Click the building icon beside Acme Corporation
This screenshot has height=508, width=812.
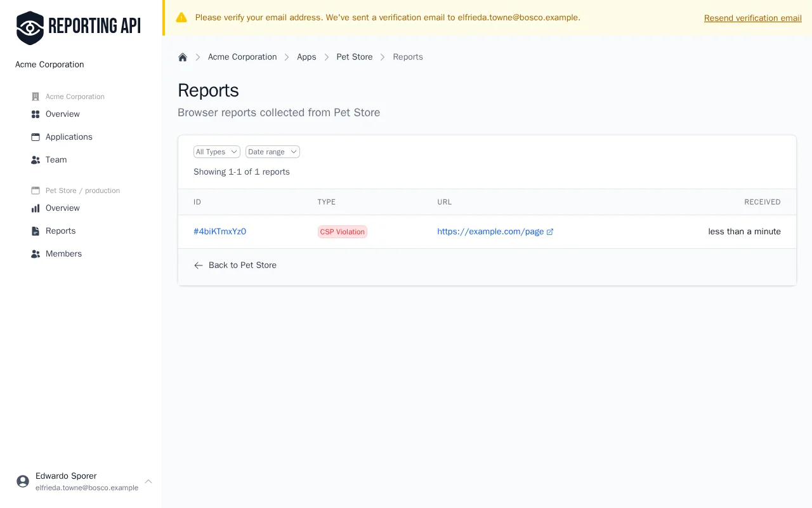(x=35, y=96)
